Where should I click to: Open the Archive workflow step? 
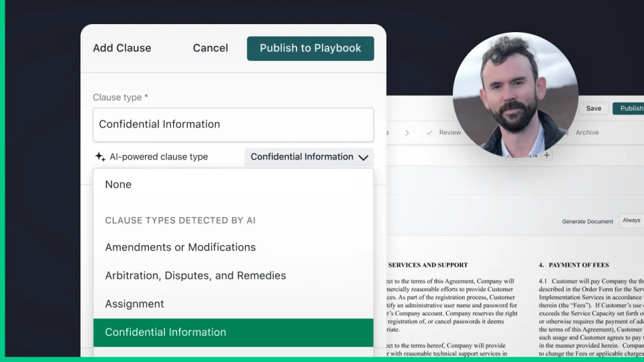586,133
